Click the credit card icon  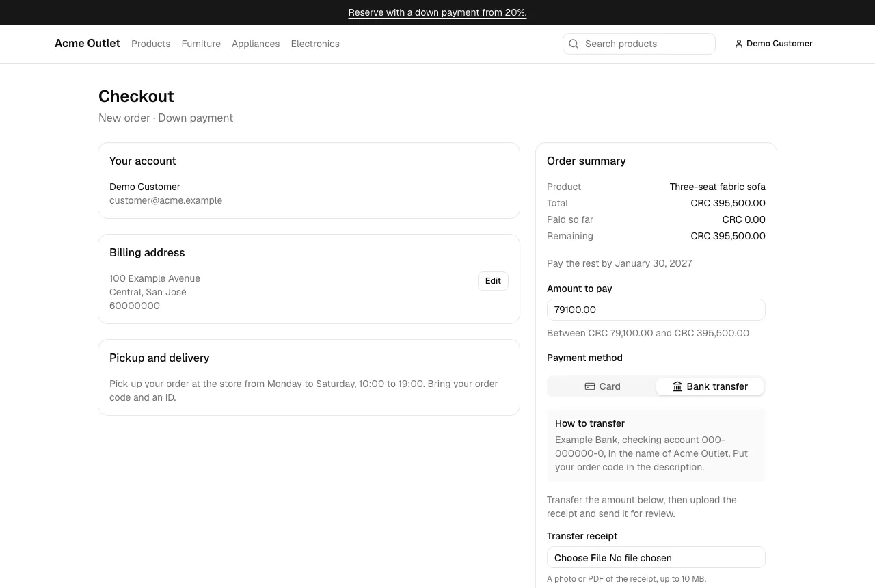tap(590, 386)
